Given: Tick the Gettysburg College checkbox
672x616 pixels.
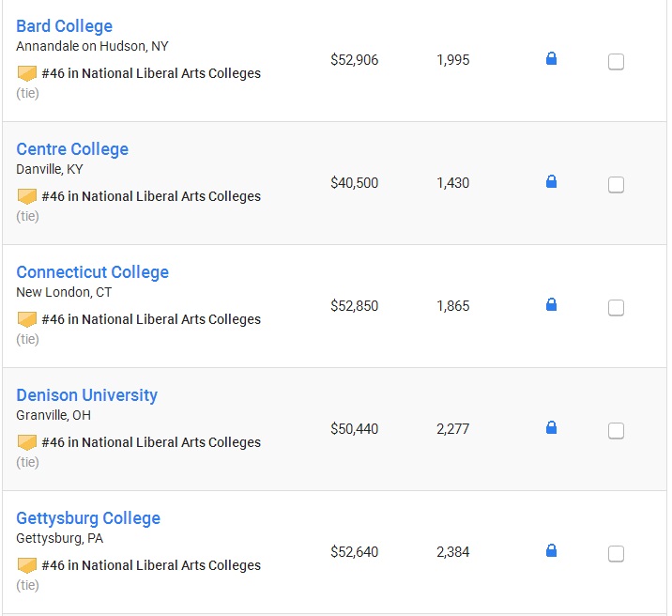Looking at the screenshot, I should 616,554.
